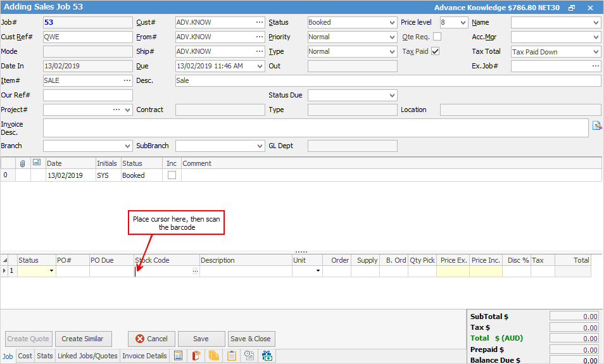Click into the Desc. field containing Sale
This screenshot has height=364, width=604.
388,80
